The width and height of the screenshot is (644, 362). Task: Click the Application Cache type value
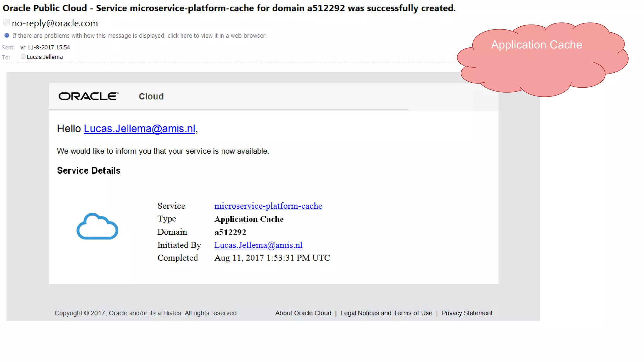pyautogui.click(x=249, y=219)
